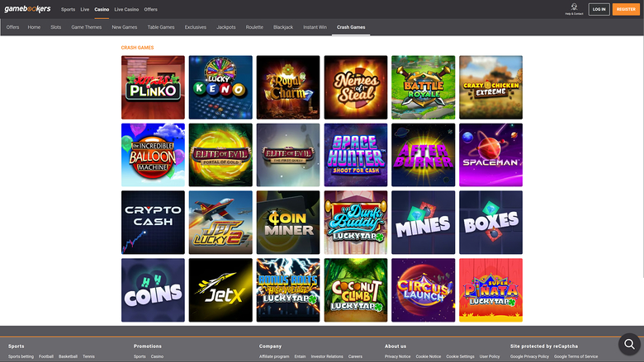Open the Cookie Notice link
The height and width of the screenshot is (362, 644).
[429, 357]
